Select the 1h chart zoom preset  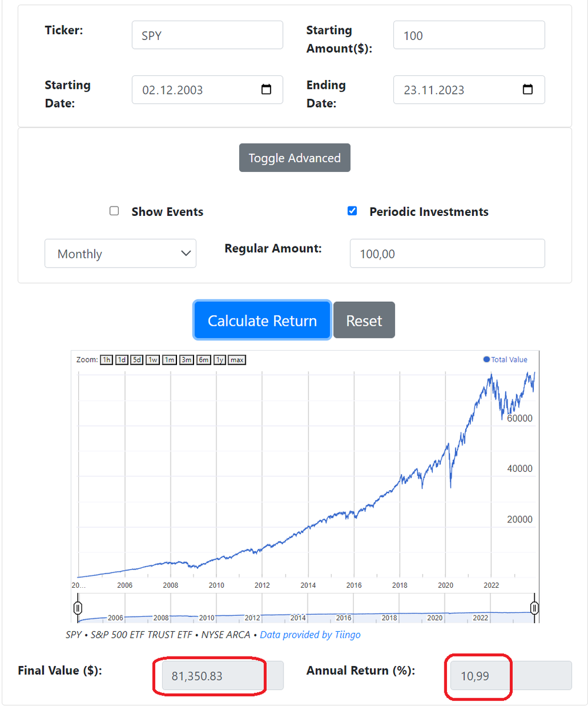106,359
